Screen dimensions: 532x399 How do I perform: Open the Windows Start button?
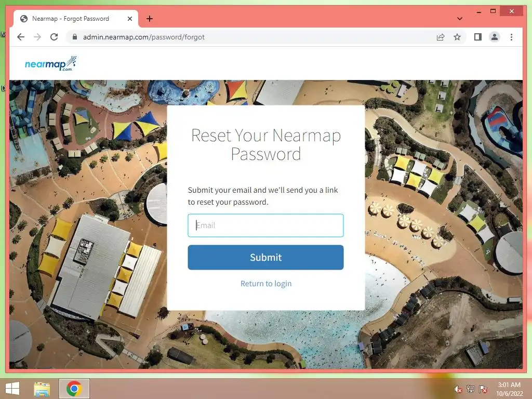coord(12,389)
